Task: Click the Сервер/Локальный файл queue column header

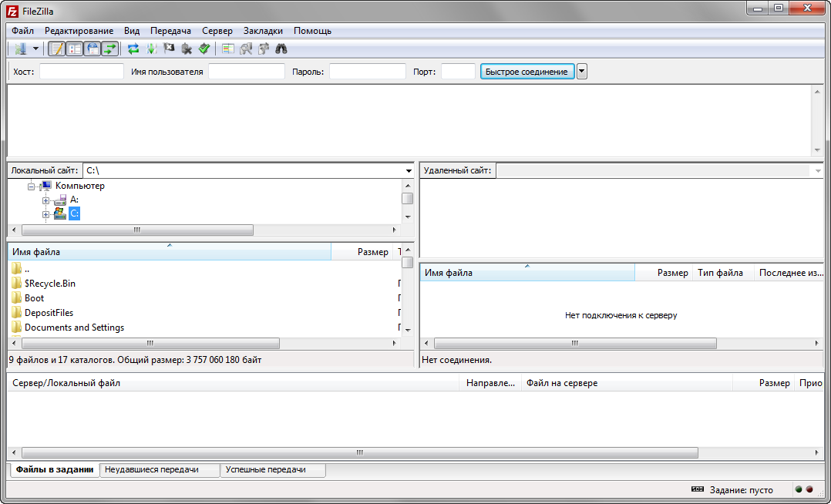Action: [x=234, y=383]
